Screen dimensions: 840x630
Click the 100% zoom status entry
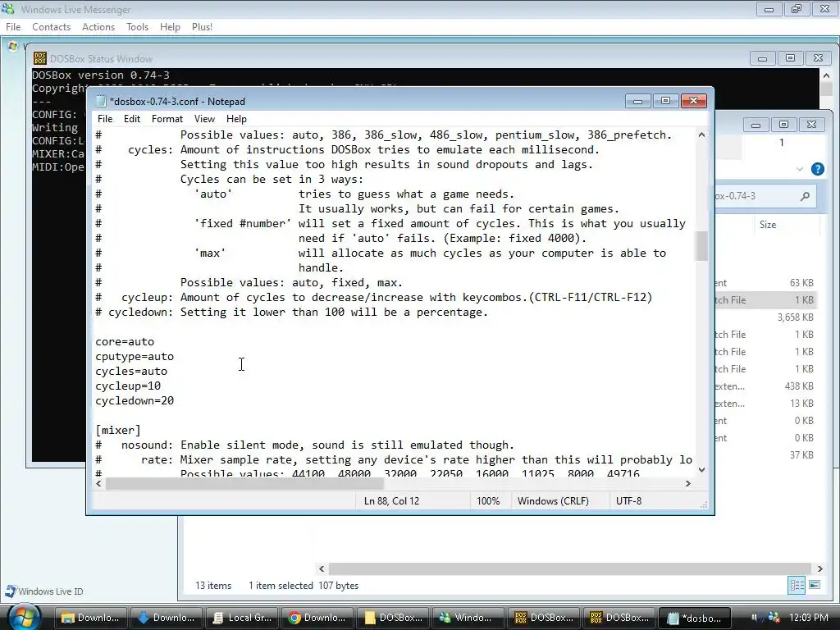point(488,501)
